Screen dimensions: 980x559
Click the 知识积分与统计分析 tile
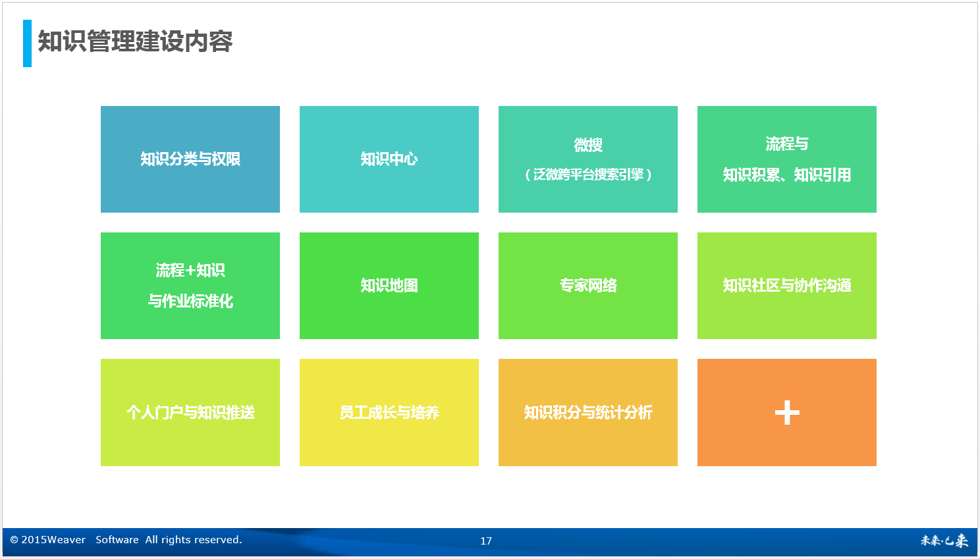coord(588,413)
